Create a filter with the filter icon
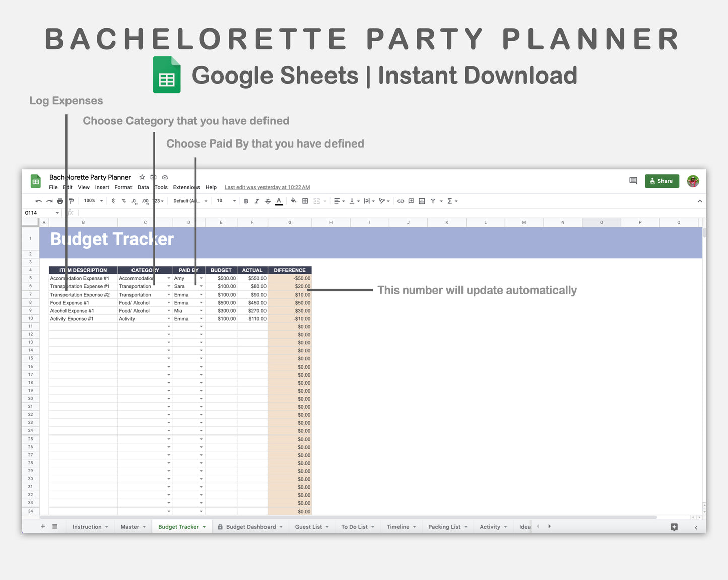Screen dimensions: 728x580 [432, 201]
